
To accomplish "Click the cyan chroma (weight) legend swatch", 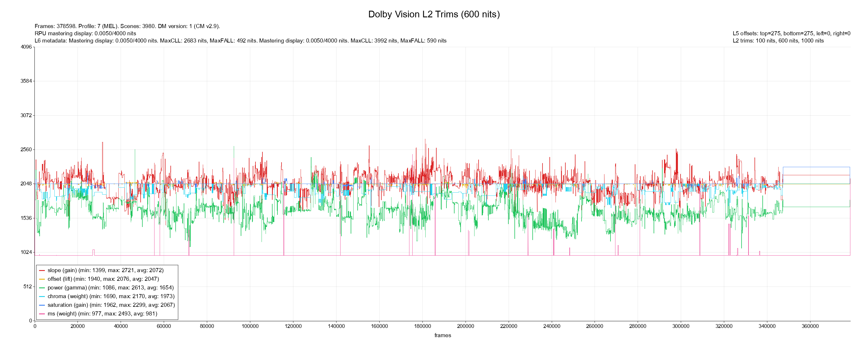I will (x=42, y=297).
